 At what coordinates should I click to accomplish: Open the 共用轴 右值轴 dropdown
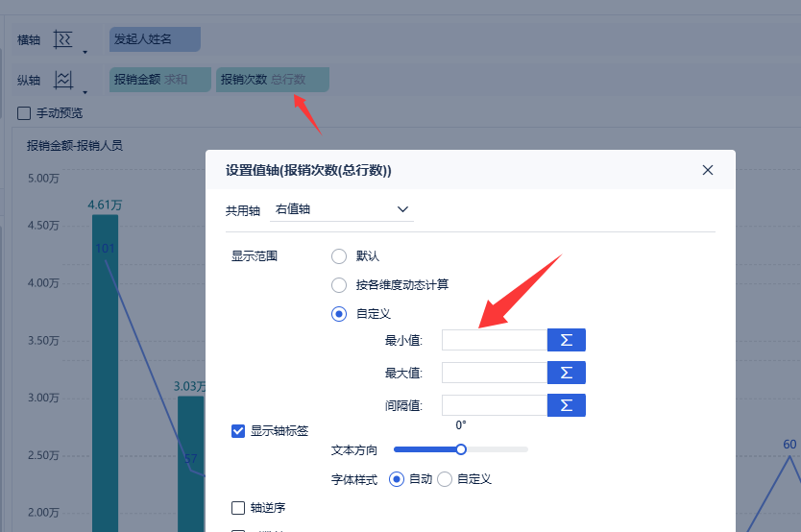click(x=342, y=209)
